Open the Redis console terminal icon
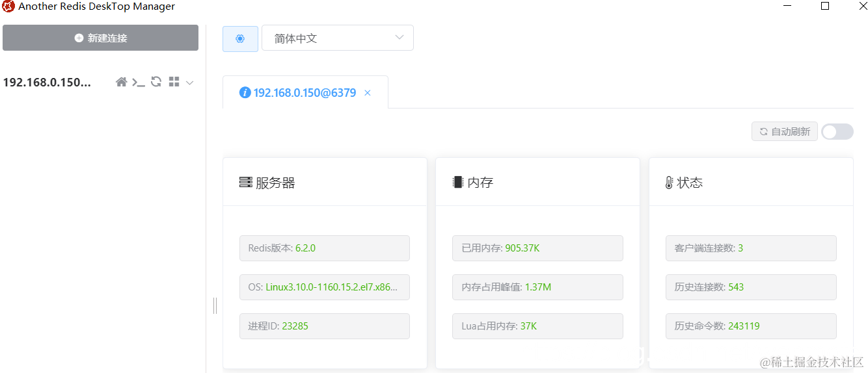Screen dimensions: 868x373 pos(139,82)
